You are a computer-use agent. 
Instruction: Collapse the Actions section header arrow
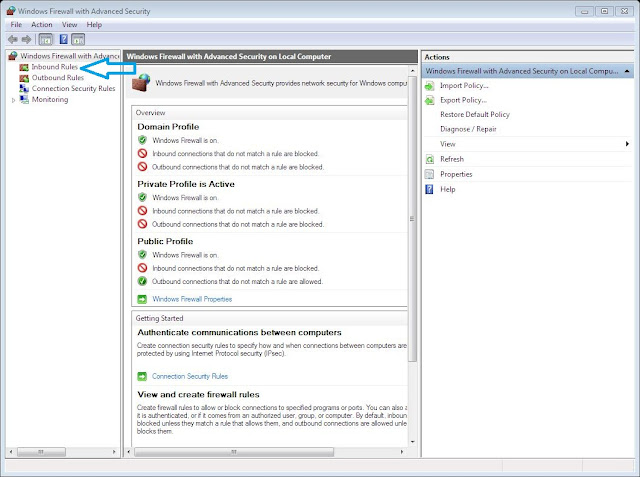627,71
